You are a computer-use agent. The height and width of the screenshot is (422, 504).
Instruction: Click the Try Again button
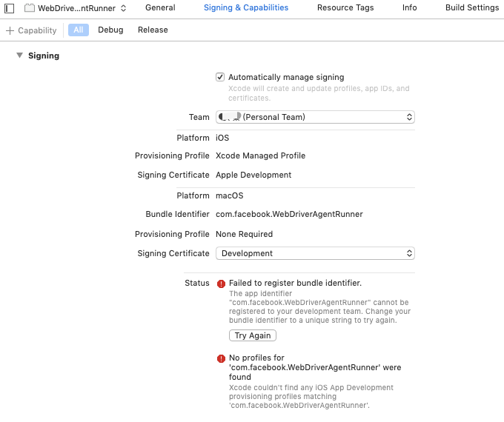pos(253,335)
